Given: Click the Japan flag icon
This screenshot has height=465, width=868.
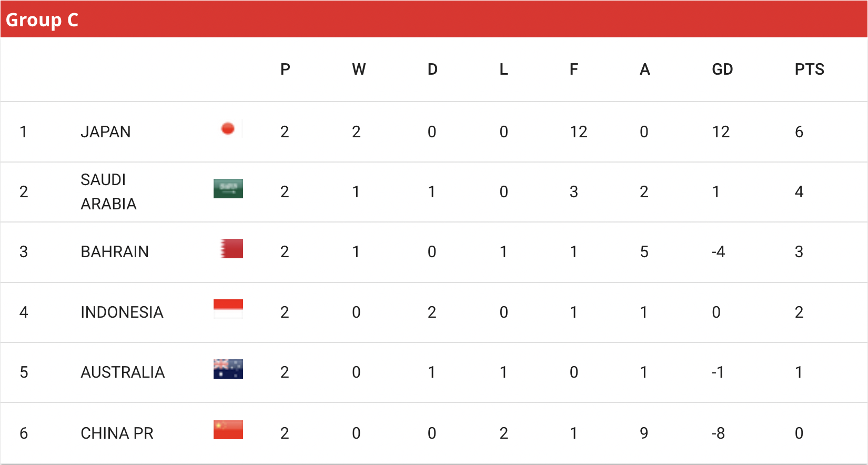Looking at the screenshot, I should (228, 128).
